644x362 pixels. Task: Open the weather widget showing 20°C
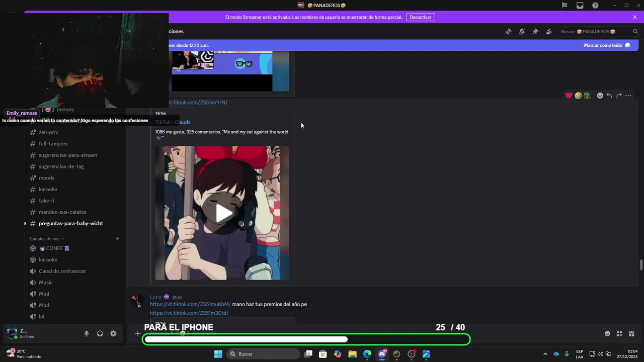click(x=23, y=354)
